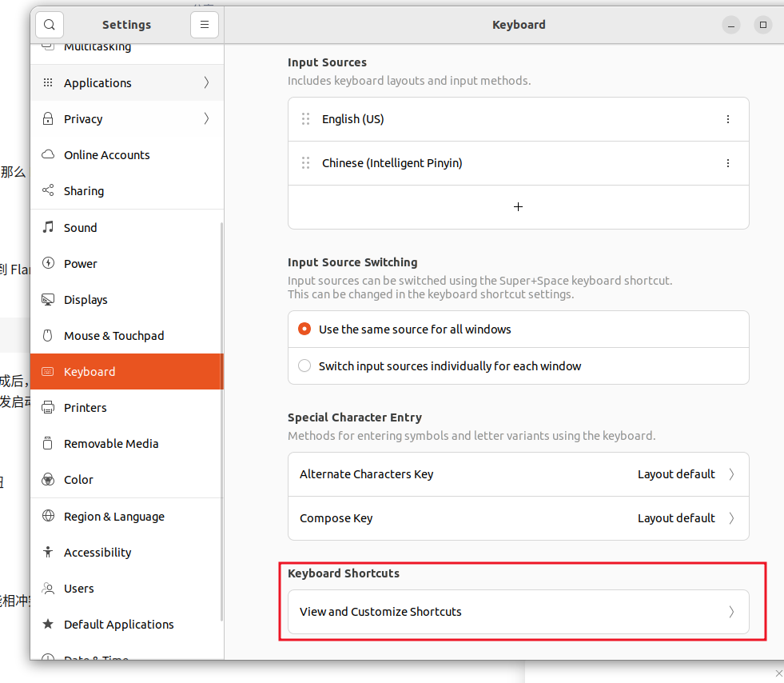The image size is (784, 683).
Task: Click the Users icon in sidebar
Action: tap(48, 588)
